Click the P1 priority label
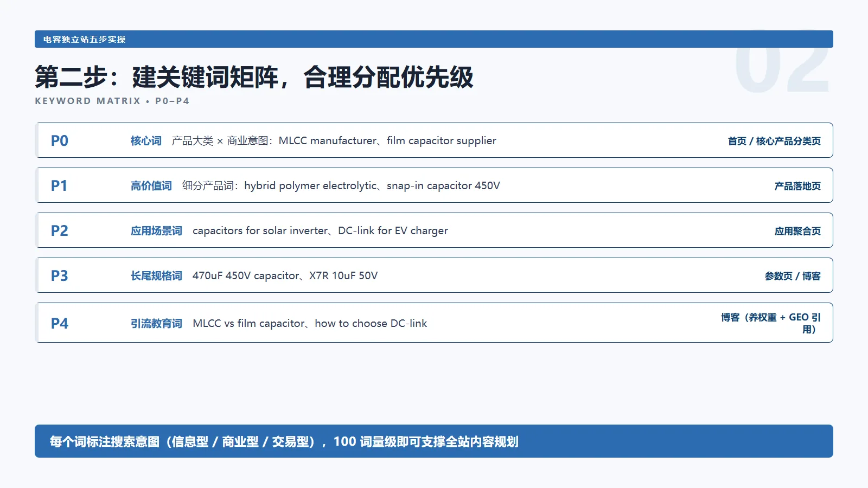Image resolution: width=868 pixels, height=488 pixels. click(59, 186)
